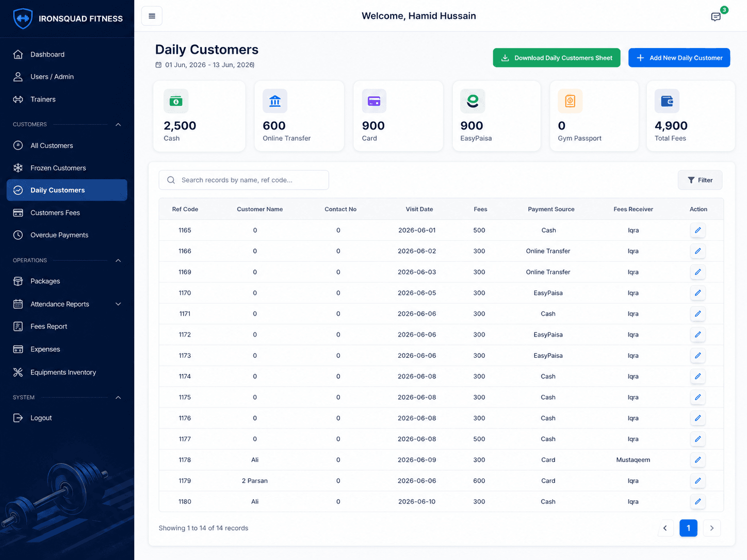Sort by Visit Date column header
The height and width of the screenshot is (560, 747).
tap(419, 209)
